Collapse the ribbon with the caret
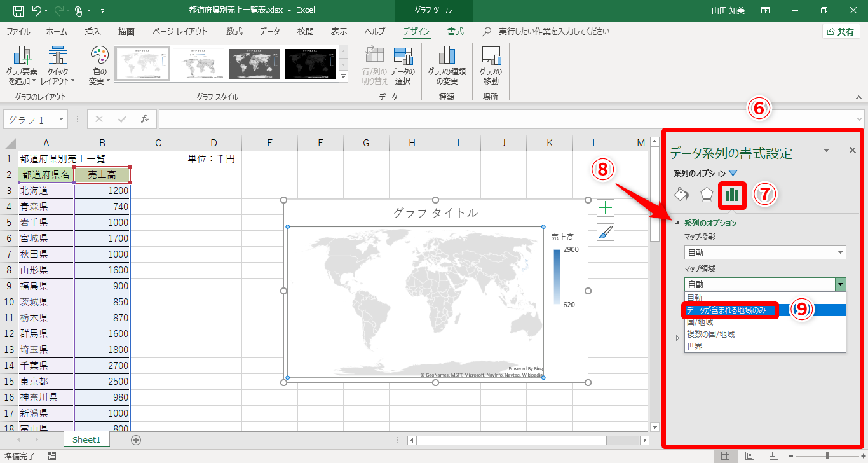 [858, 98]
